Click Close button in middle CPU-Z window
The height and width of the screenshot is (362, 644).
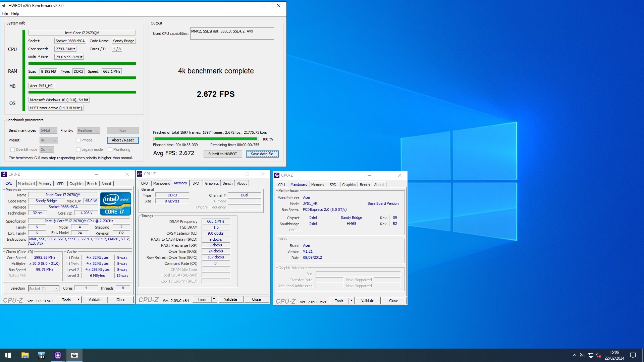(x=256, y=299)
